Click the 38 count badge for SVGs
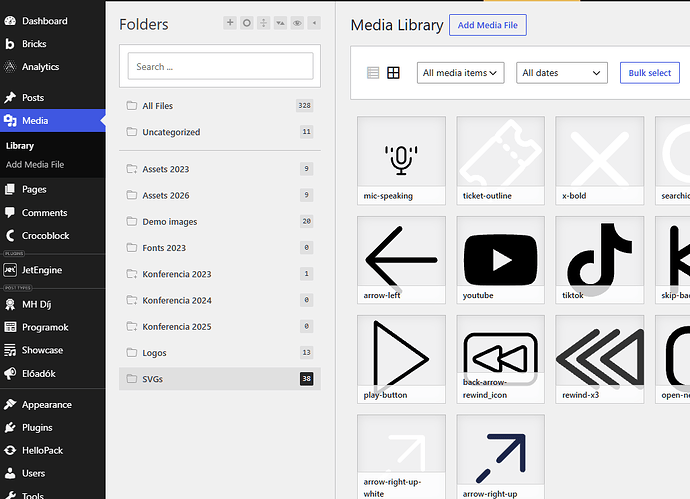This screenshot has height=499, width=690. (x=307, y=378)
